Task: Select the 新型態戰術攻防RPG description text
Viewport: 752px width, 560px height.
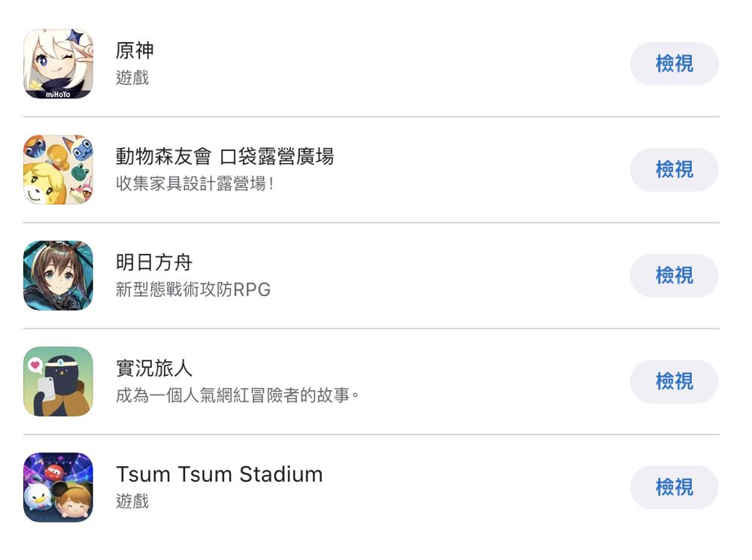Action: click(x=193, y=289)
